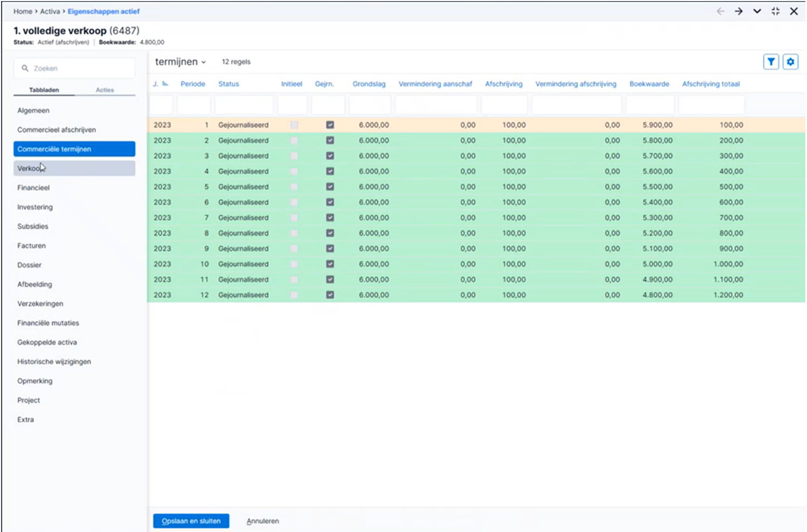Click the search magnifier icon in the sidebar
807x532 pixels.
(25, 69)
